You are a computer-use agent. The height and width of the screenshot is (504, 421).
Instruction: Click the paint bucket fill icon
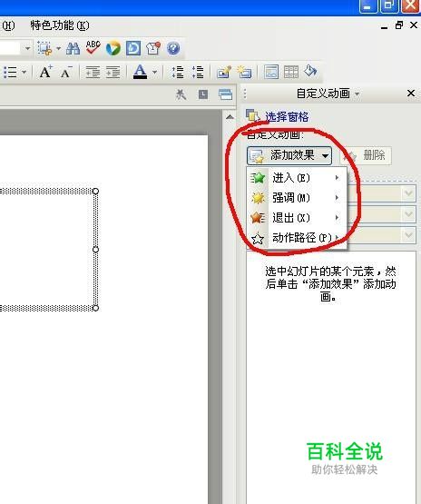(x=310, y=72)
